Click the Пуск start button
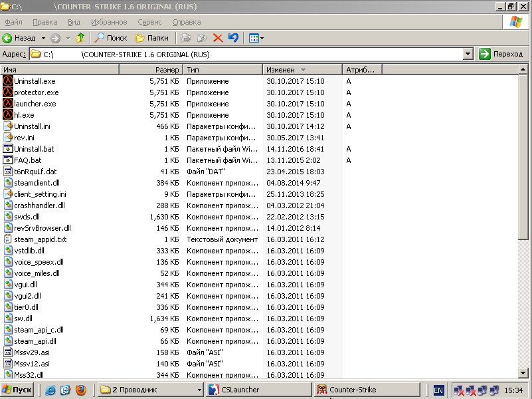The height and width of the screenshot is (399, 532). tap(17, 390)
